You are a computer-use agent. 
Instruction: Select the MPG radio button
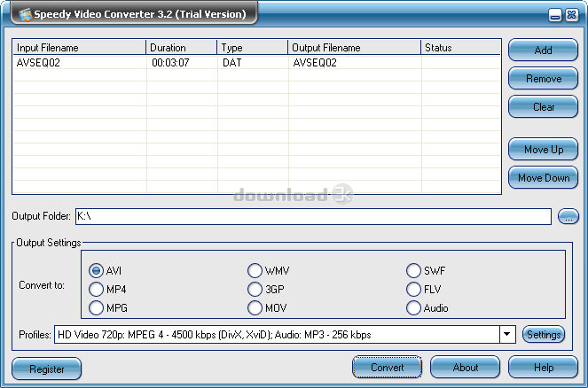tap(97, 308)
